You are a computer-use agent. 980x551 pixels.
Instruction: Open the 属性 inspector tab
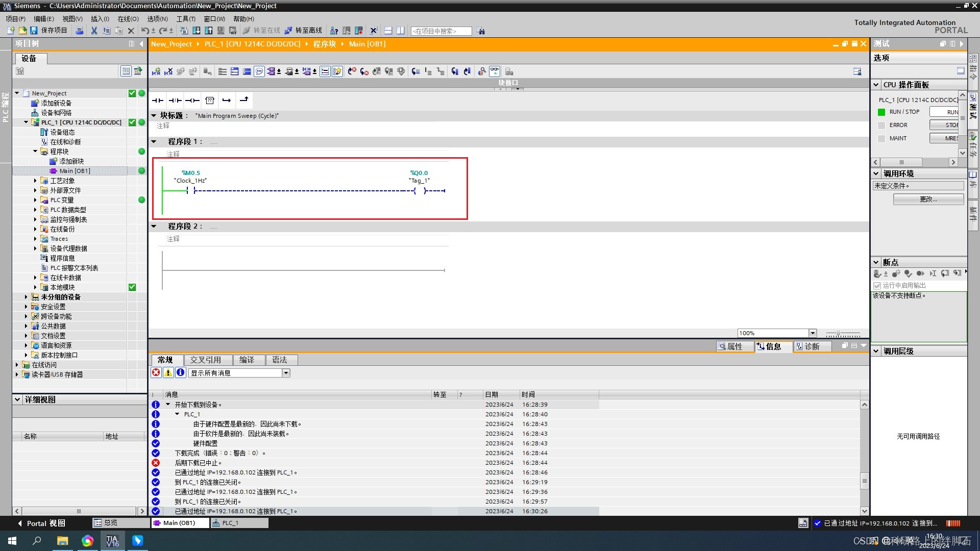point(735,346)
